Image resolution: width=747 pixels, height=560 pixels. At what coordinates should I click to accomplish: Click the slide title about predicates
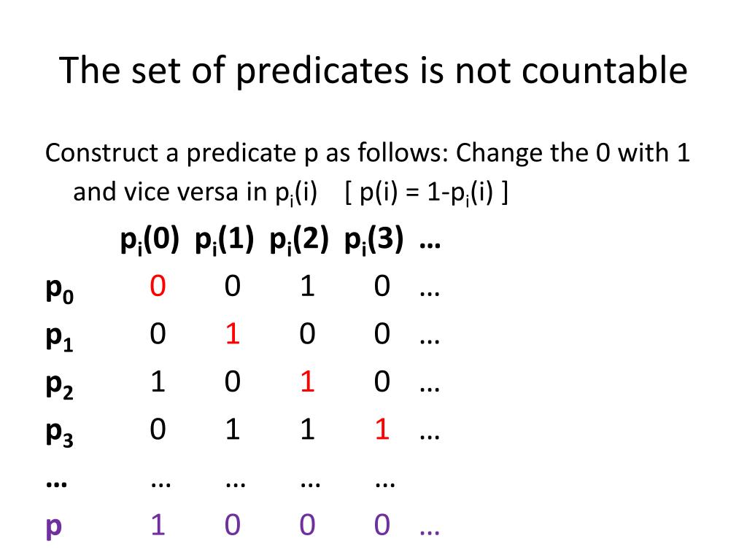(x=373, y=71)
